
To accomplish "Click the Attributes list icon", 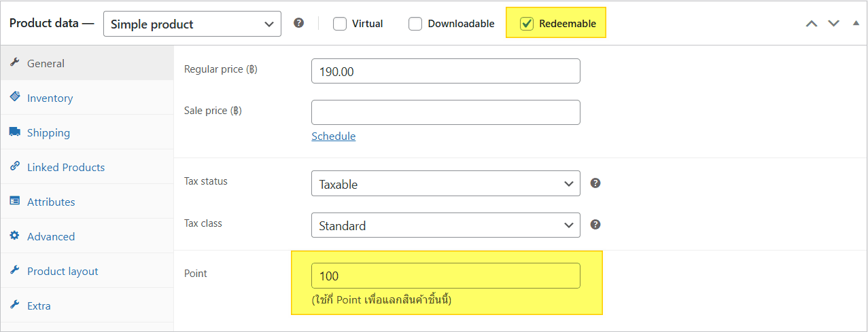I will pos(14,201).
